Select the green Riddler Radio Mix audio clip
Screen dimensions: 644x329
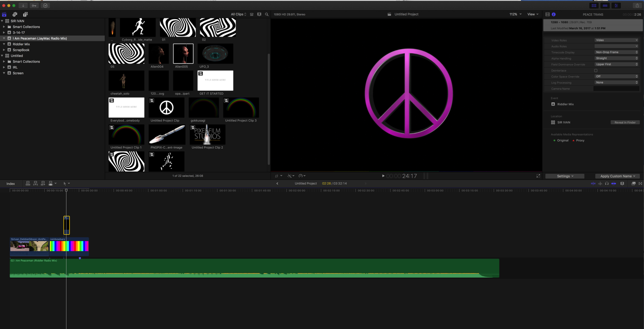pos(254,268)
